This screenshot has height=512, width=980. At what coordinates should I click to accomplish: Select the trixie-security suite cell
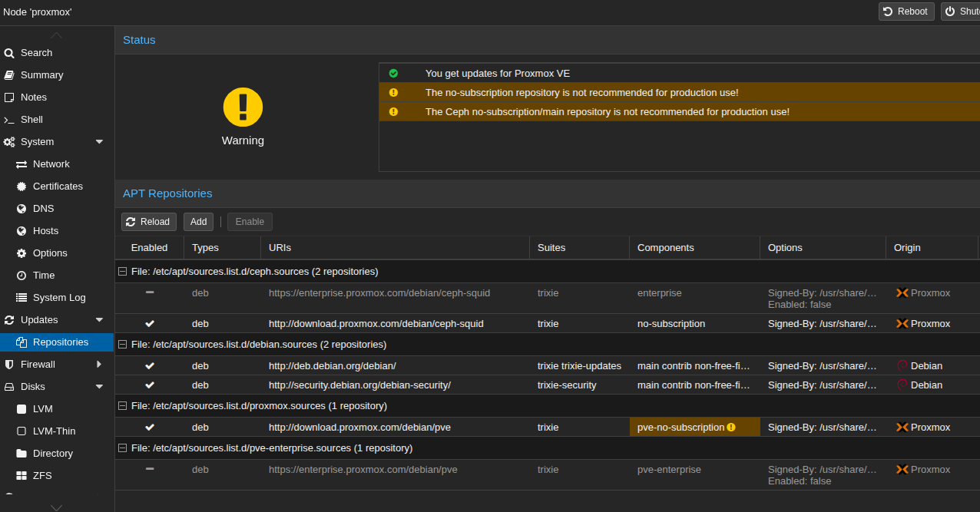(x=580, y=385)
